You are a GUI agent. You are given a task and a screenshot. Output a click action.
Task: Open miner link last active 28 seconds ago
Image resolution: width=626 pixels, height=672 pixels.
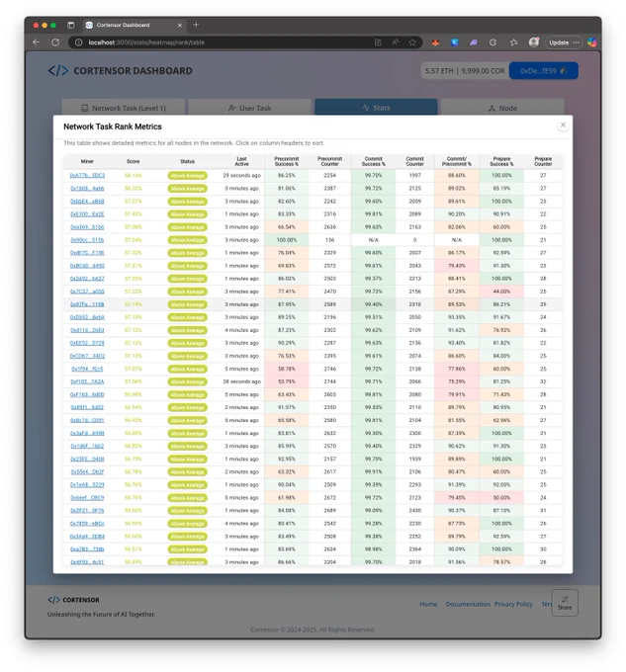pyautogui.click(x=87, y=381)
